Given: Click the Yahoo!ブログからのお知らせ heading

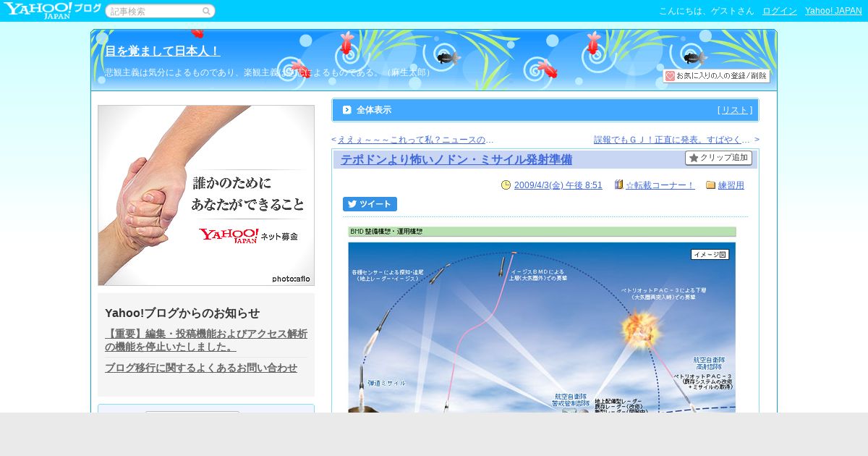Looking at the screenshot, I should pyautogui.click(x=182, y=313).
